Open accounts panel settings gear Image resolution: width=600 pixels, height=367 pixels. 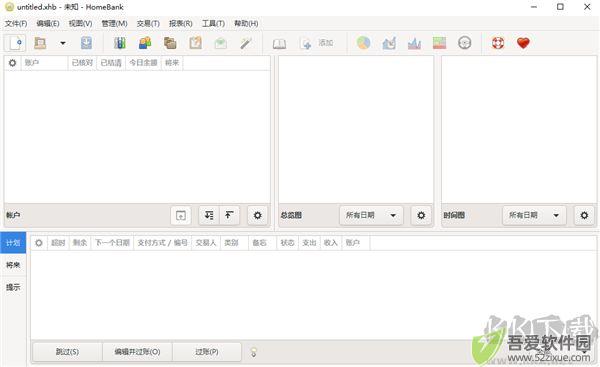pyautogui.click(x=258, y=215)
